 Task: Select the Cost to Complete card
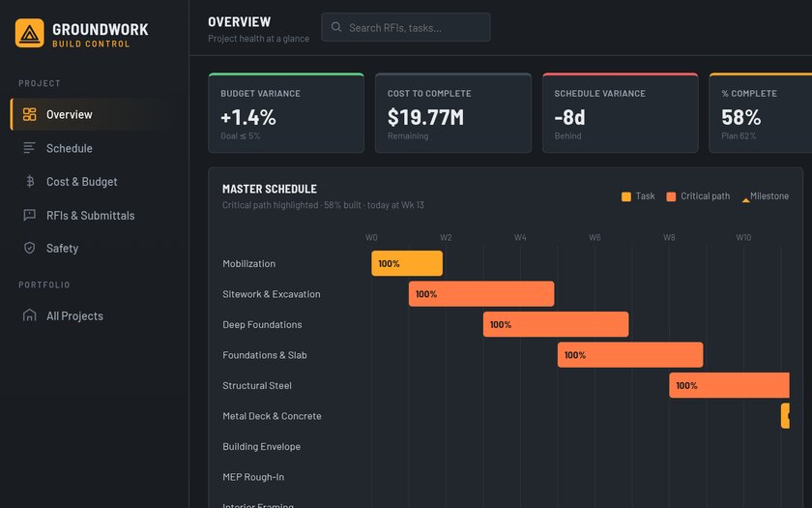[453, 113]
